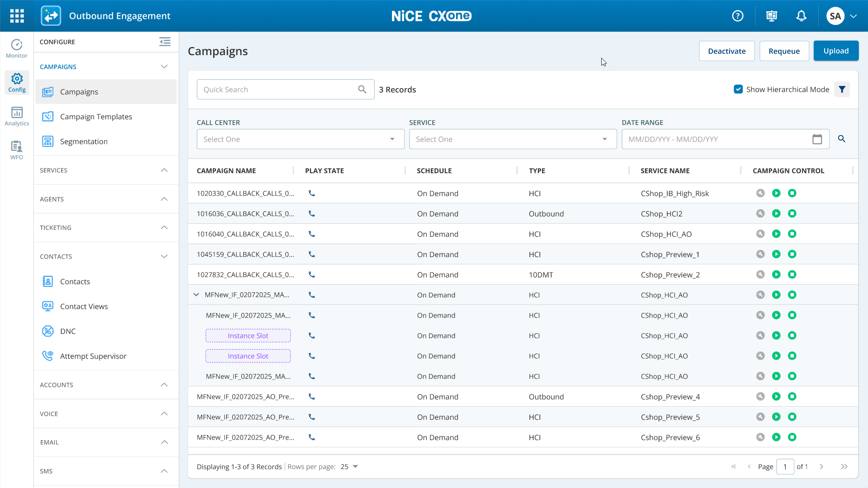Open the Service dropdown
Viewport: 868px width, 488px height.
coord(513,139)
